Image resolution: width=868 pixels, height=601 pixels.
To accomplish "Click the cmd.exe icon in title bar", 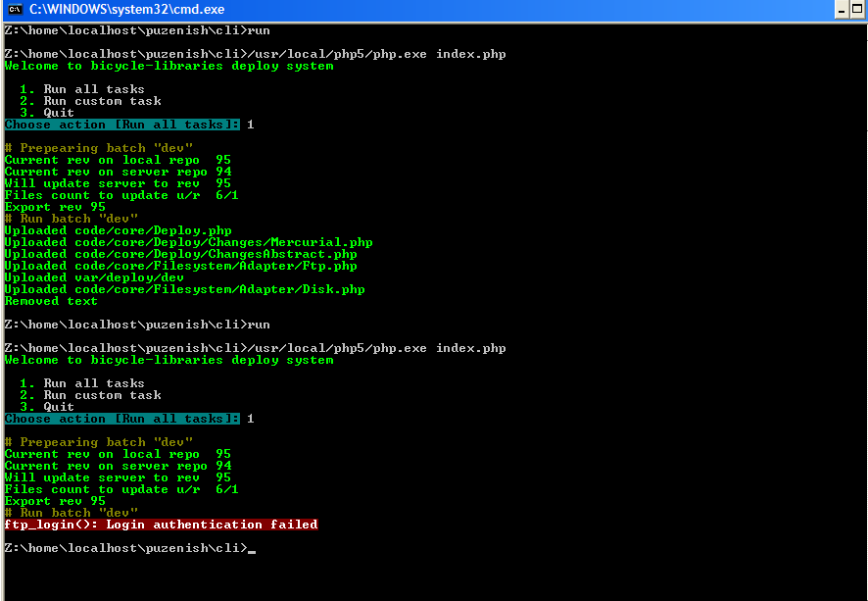I will tap(14, 10).
